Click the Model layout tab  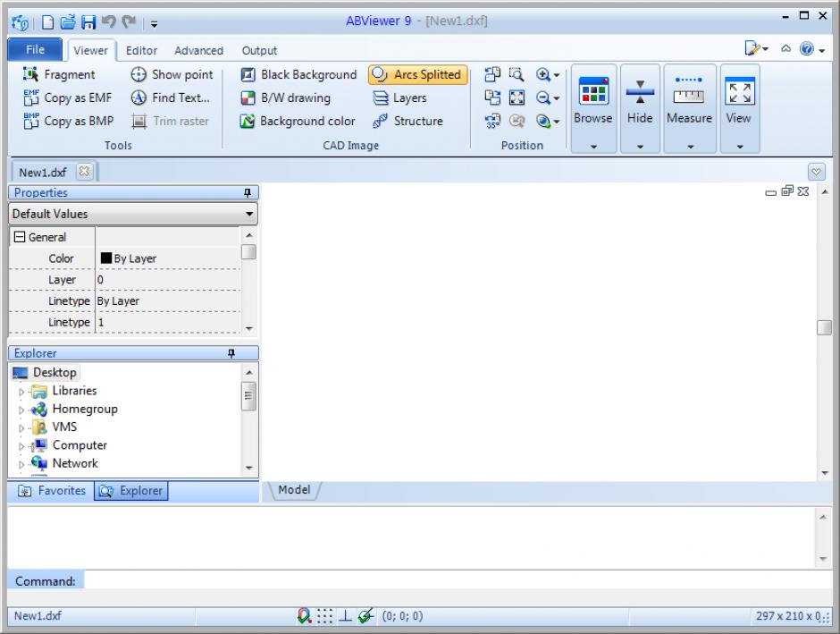coord(294,490)
